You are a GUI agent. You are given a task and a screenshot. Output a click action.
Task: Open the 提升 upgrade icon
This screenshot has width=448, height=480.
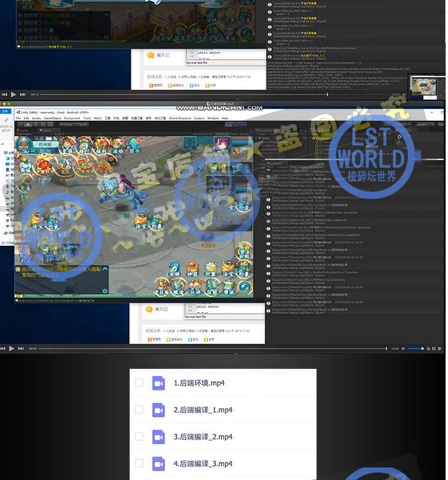pos(134,146)
